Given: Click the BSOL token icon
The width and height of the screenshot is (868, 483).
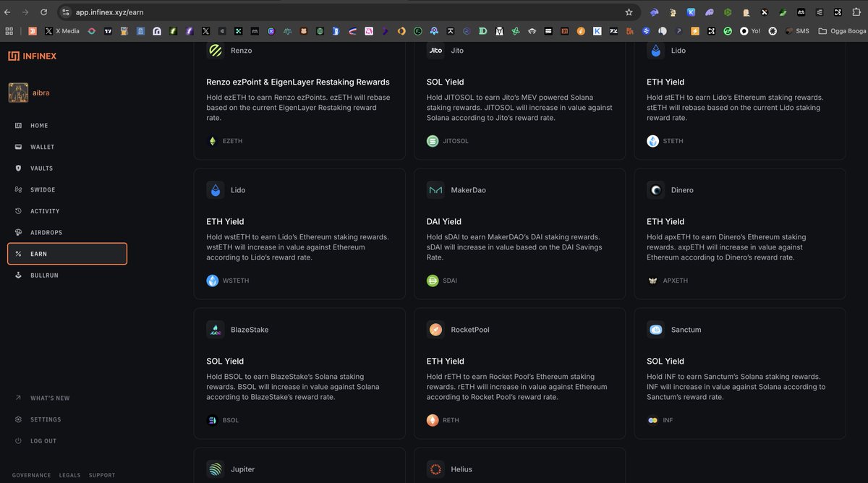Looking at the screenshot, I should click(x=213, y=420).
